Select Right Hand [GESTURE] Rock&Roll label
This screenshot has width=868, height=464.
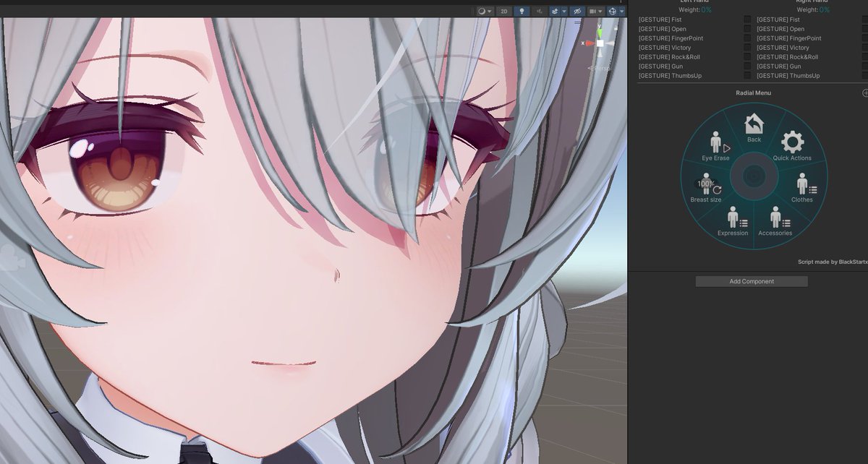(x=788, y=57)
